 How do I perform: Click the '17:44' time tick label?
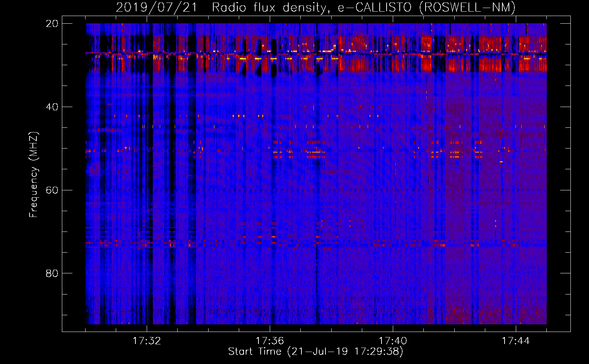click(x=516, y=341)
